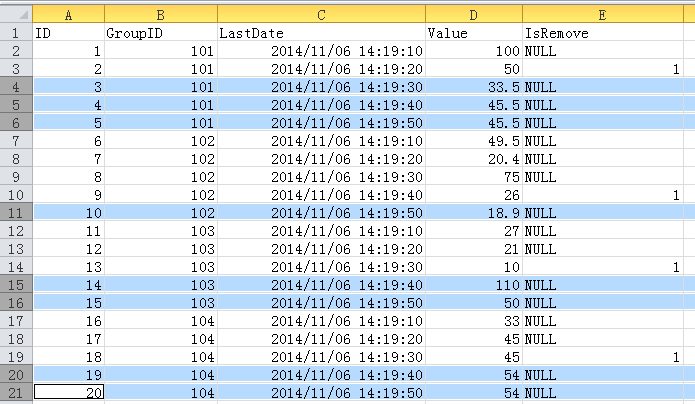Select column C header
Image resolution: width=695 pixels, height=404 pixels.
[321, 14]
